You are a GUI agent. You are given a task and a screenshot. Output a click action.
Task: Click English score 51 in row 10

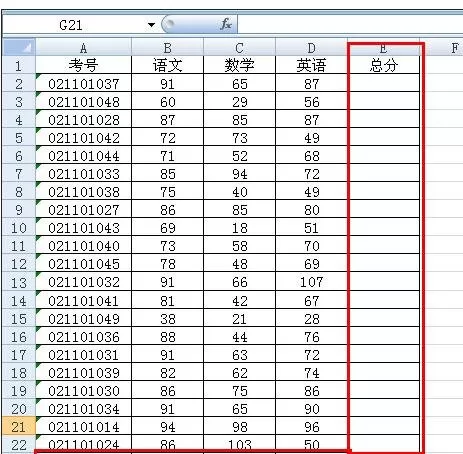(x=312, y=227)
